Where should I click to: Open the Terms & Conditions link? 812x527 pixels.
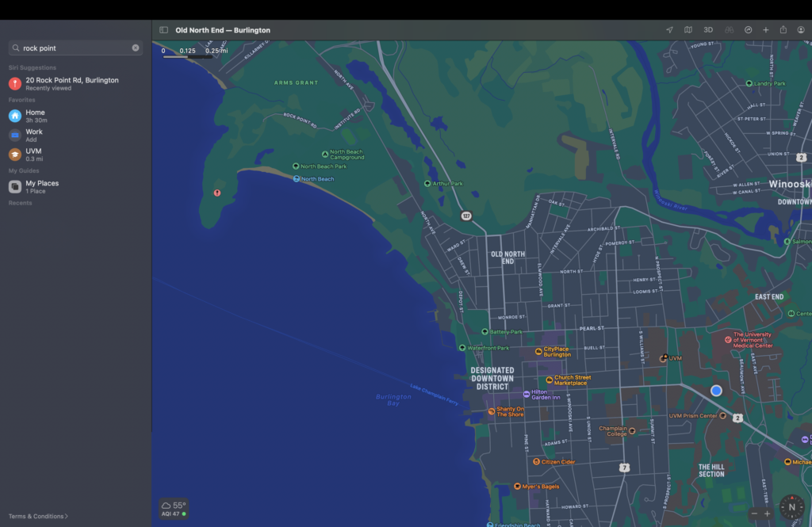(38, 516)
